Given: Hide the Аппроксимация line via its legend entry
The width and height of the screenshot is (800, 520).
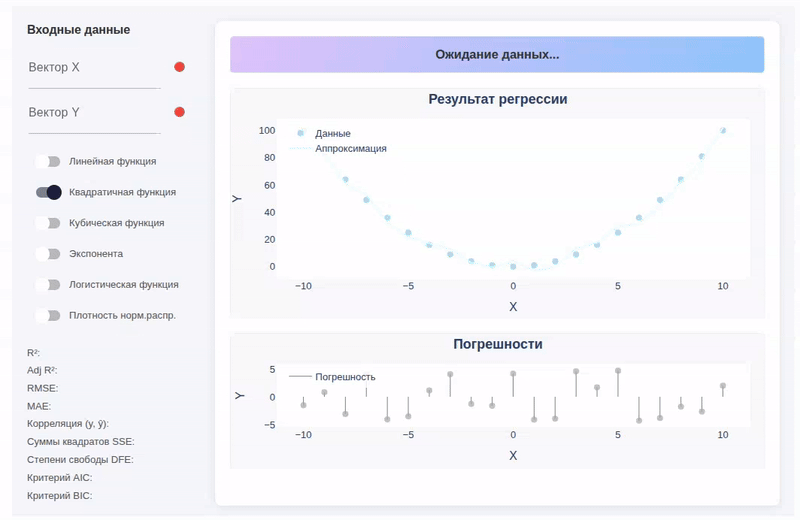Looking at the screenshot, I should click(x=350, y=148).
